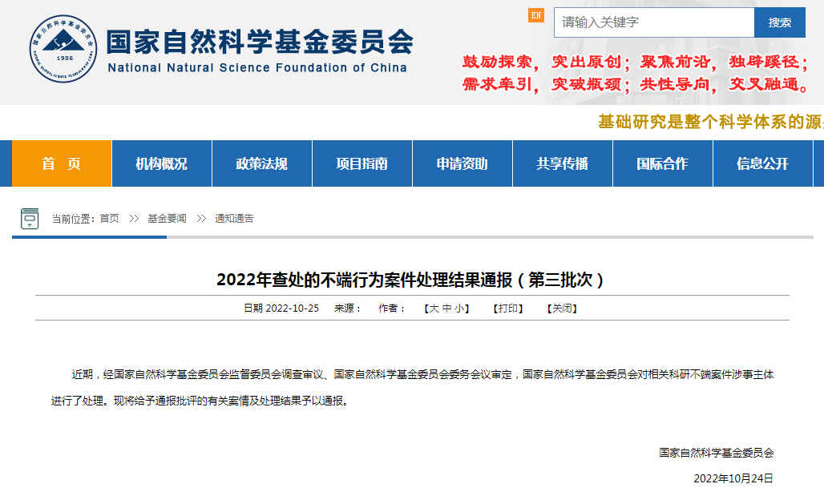Open the 项目指南 navigation item
Screen dimensions: 824x504
[x=362, y=163]
